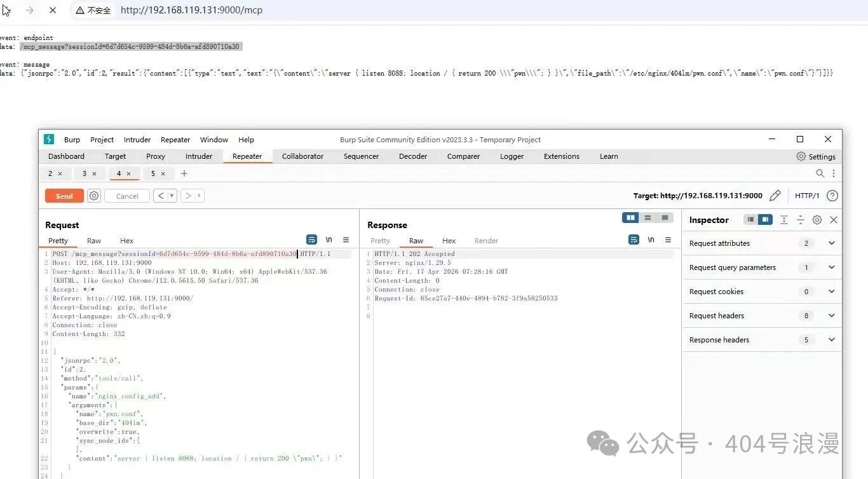Toggle non-printable characters in Response pane
The height and width of the screenshot is (479, 868).
tap(651, 239)
